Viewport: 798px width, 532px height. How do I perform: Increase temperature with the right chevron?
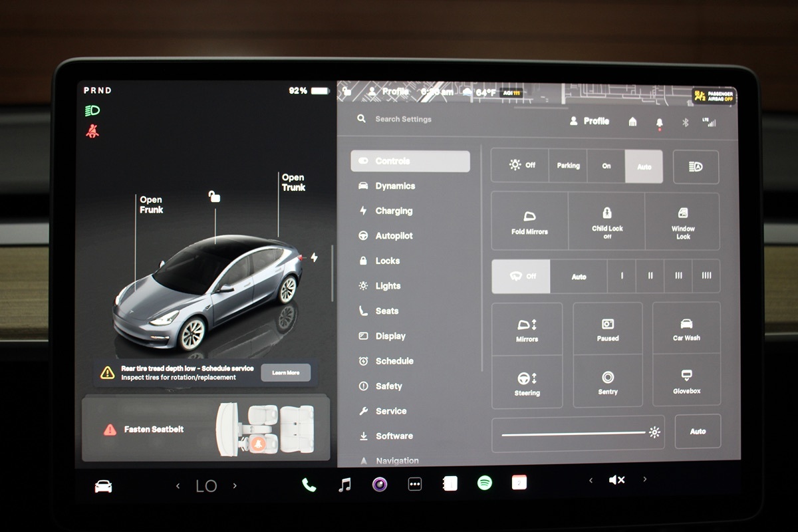pos(235,486)
